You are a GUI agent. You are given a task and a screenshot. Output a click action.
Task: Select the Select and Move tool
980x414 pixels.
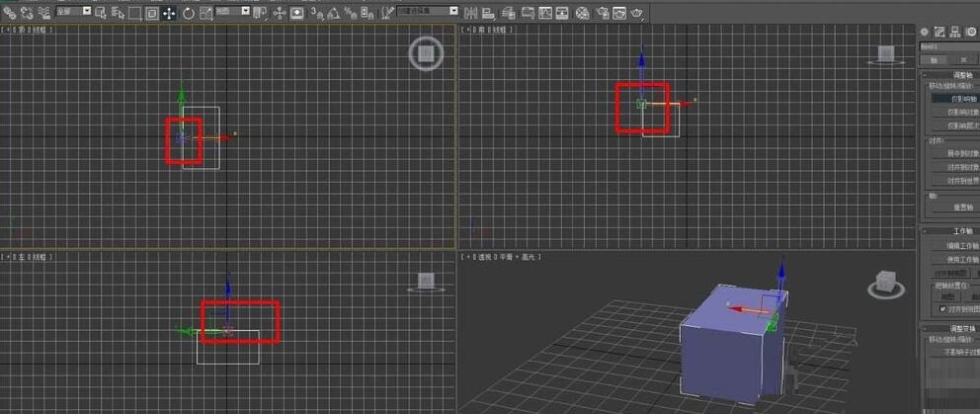168,13
